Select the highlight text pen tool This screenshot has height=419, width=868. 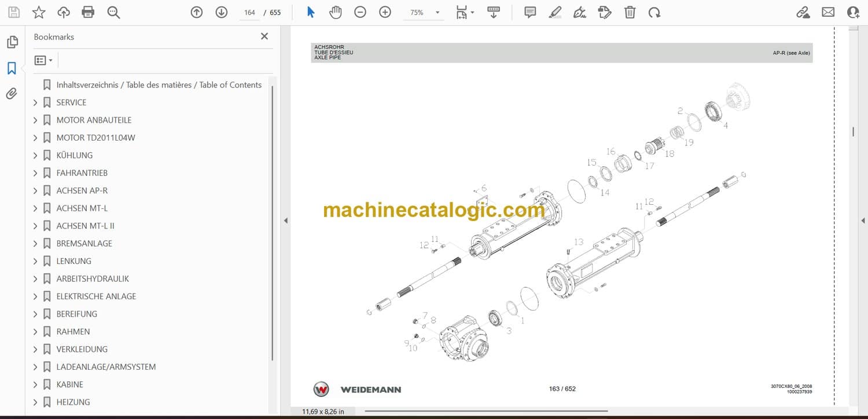[555, 12]
